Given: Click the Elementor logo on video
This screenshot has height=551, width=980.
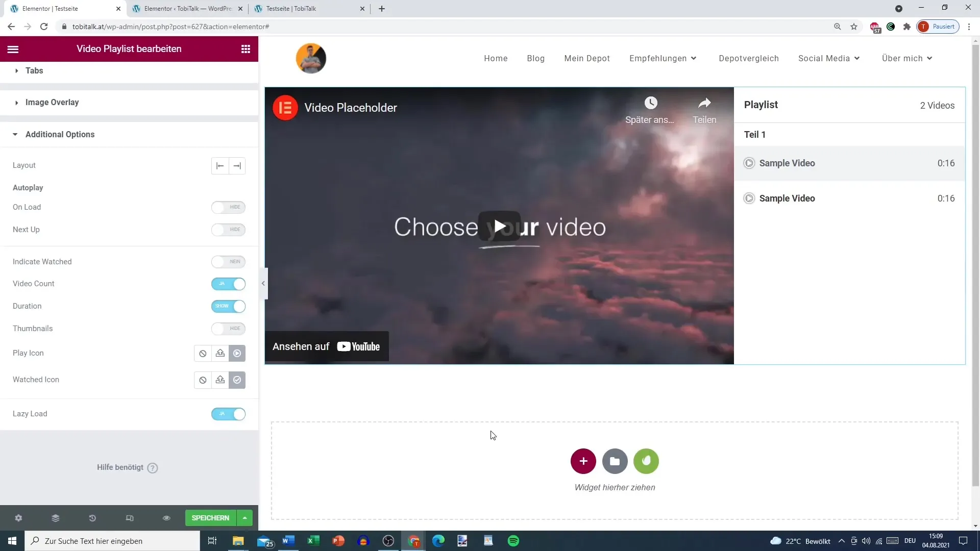Looking at the screenshot, I should 285,108.
